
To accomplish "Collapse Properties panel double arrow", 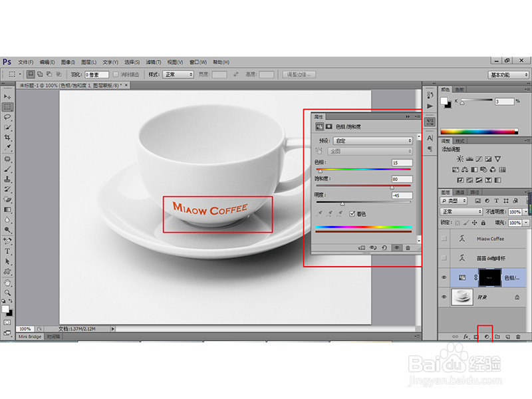I will [408, 116].
